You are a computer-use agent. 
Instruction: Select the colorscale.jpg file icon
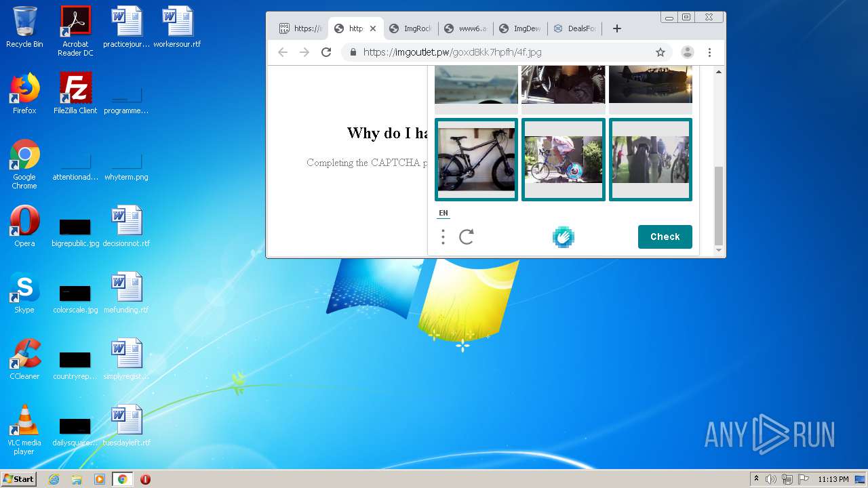pyautogui.click(x=75, y=298)
